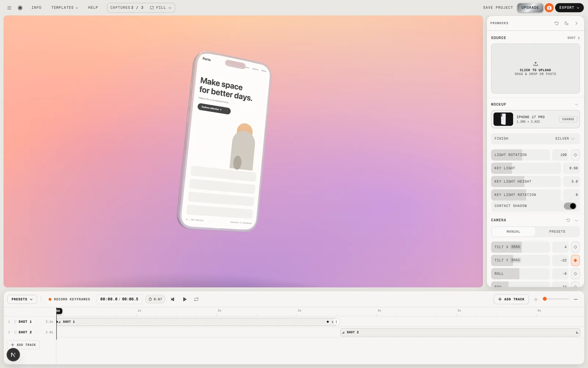
Task: Click the drag handle of Shot 2 track
Action: (15, 332)
